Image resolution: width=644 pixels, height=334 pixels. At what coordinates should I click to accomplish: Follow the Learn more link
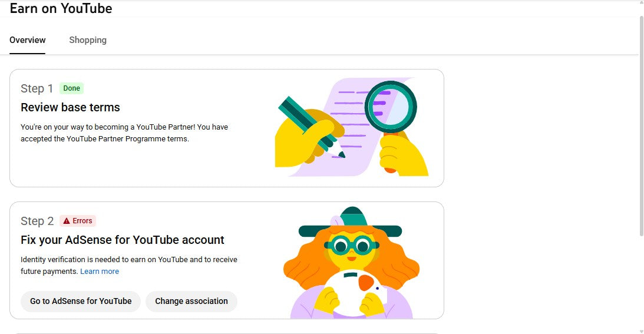(x=100, y=272)
